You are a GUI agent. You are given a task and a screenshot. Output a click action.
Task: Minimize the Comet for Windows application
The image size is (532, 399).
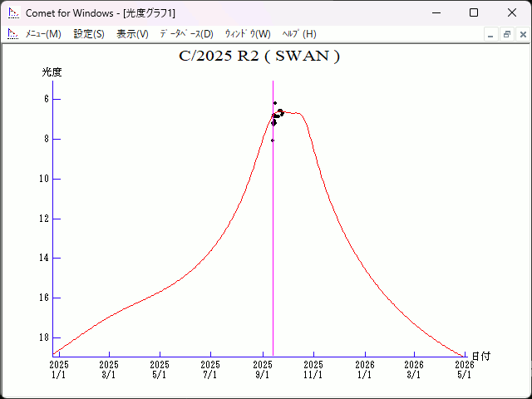coord(436,12)
